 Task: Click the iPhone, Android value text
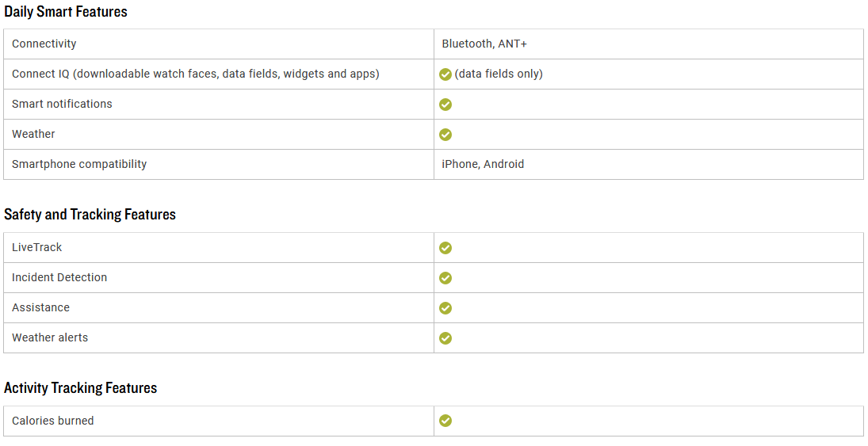point(483,164)
